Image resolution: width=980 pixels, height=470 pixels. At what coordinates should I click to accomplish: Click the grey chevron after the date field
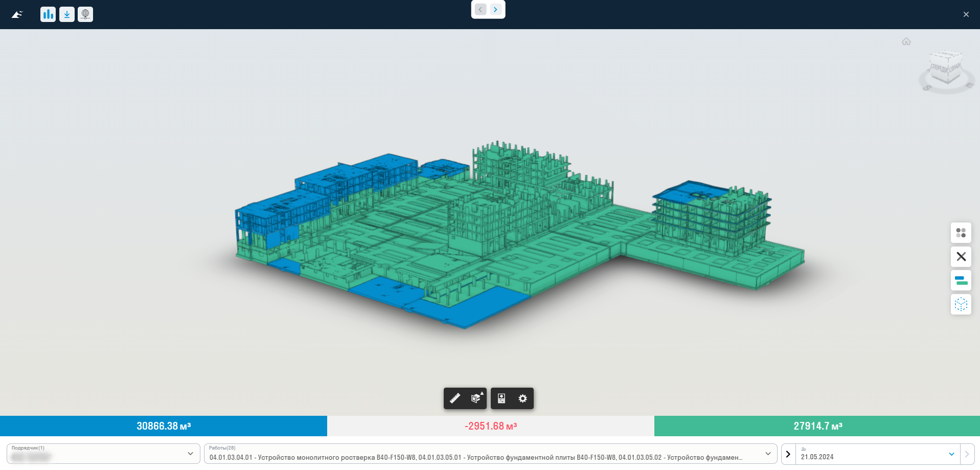coord(967,454)
